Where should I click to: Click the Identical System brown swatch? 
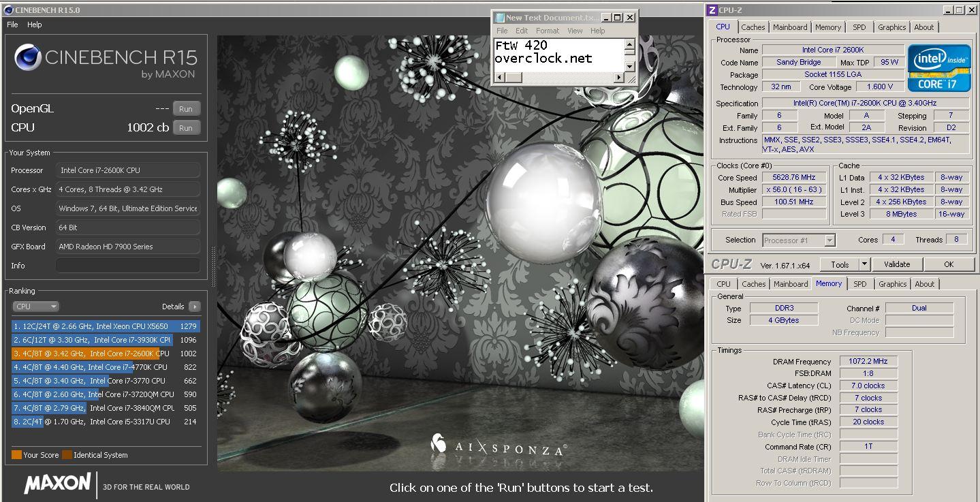click(x=67, y=455)
